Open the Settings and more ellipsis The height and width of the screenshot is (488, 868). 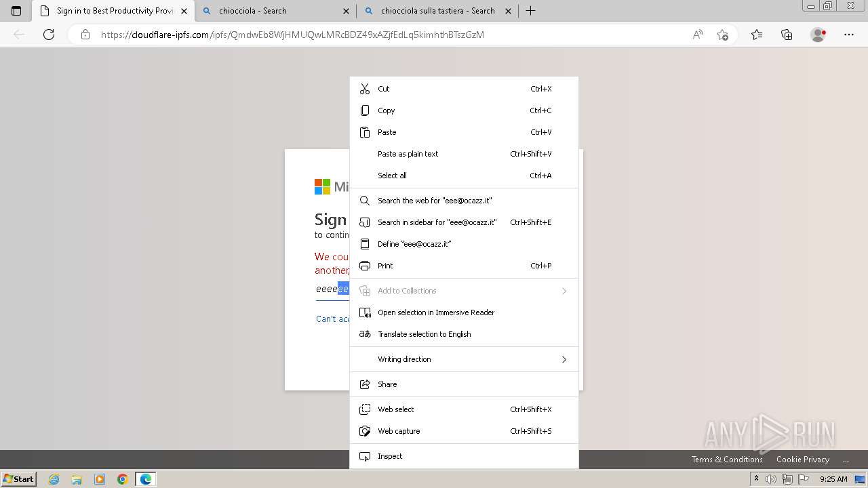tap(849, 35)
